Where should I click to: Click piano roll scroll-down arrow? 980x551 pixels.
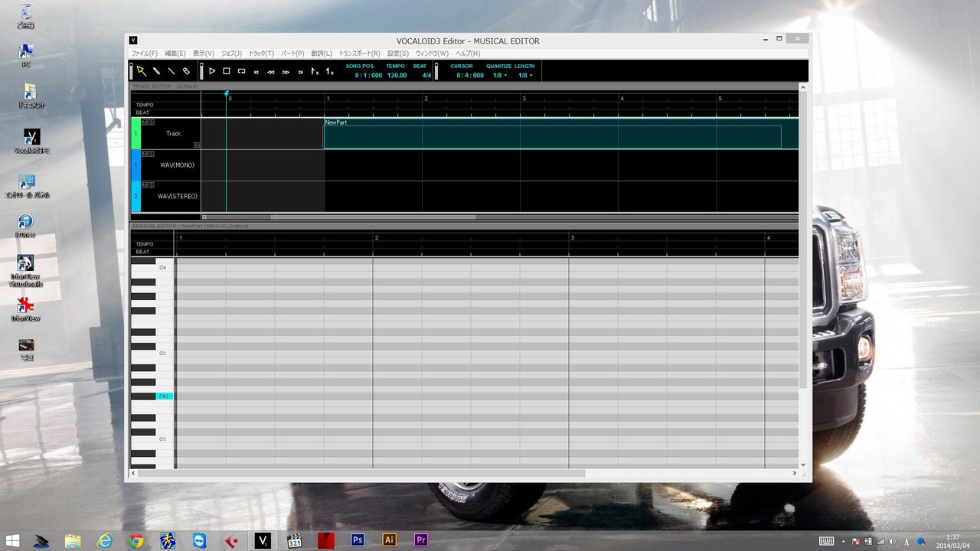803,465
